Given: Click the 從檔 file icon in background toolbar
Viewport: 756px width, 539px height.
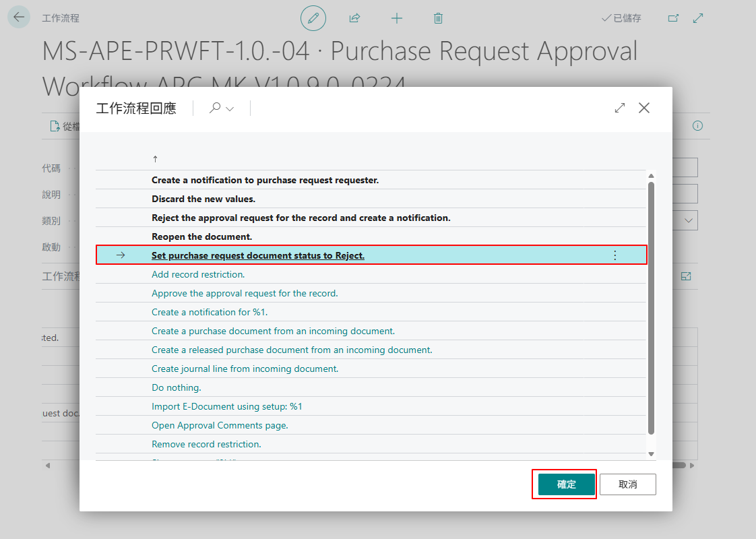Looking at the screenshot, I should (x=55, y=126).
